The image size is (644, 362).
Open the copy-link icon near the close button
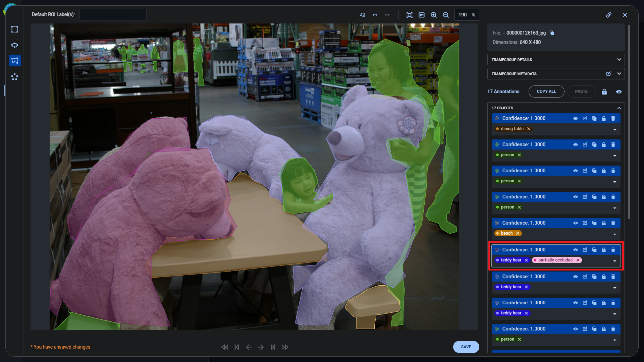pos(609,15)
